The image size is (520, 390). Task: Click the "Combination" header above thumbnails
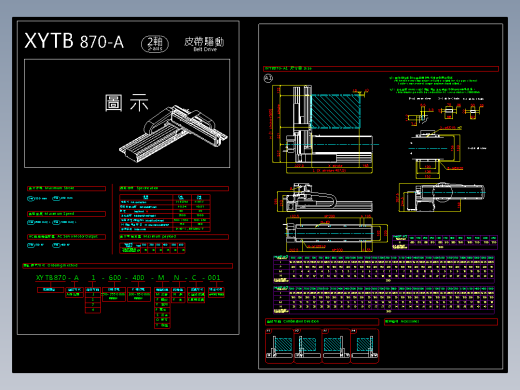(x=322, y=322)
